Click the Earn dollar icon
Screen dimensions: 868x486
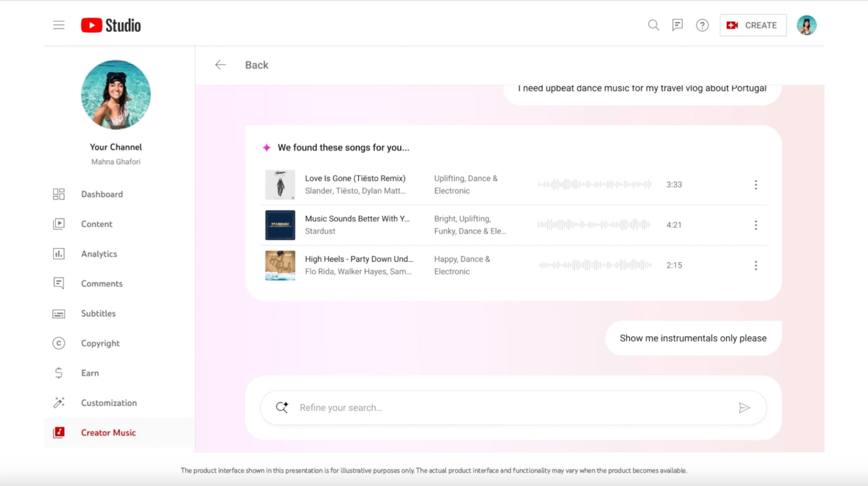(59, 373)
